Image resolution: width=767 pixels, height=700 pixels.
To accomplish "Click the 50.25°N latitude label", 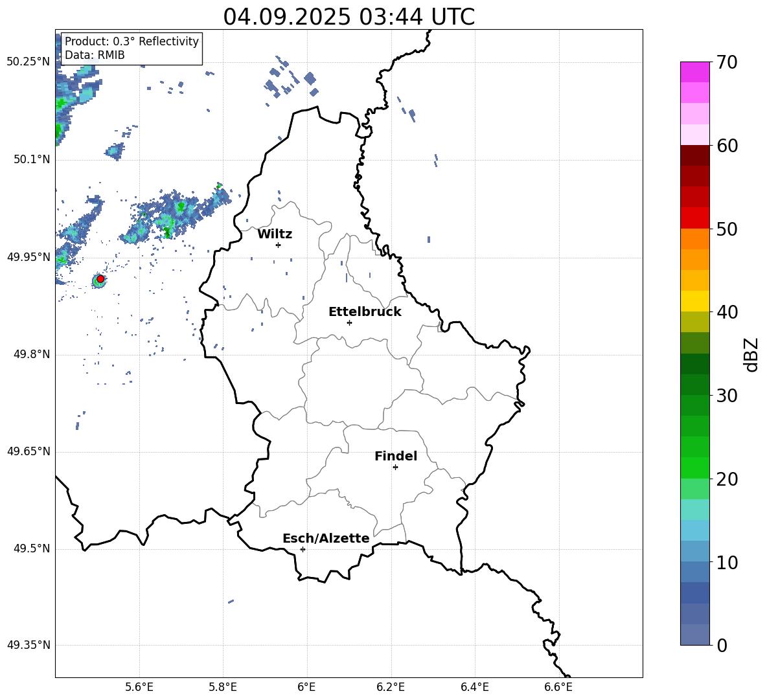I will pyautogui.click(x=29, y=62).
